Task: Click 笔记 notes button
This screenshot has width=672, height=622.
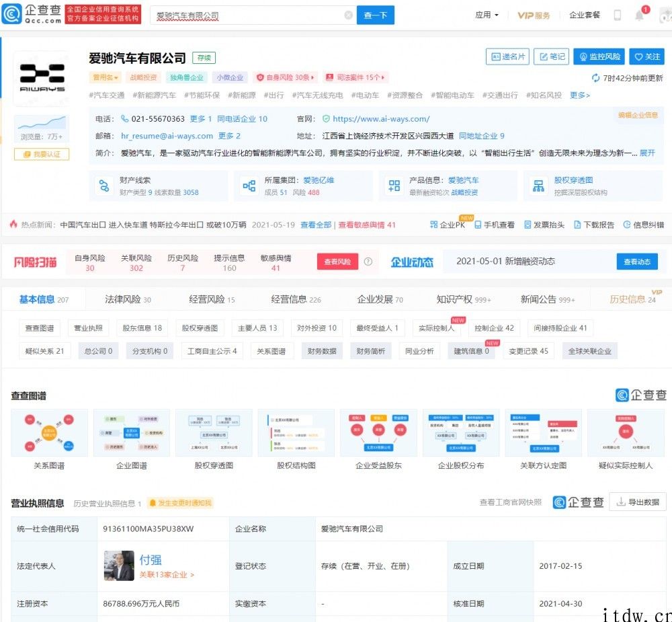Action: 551,56
